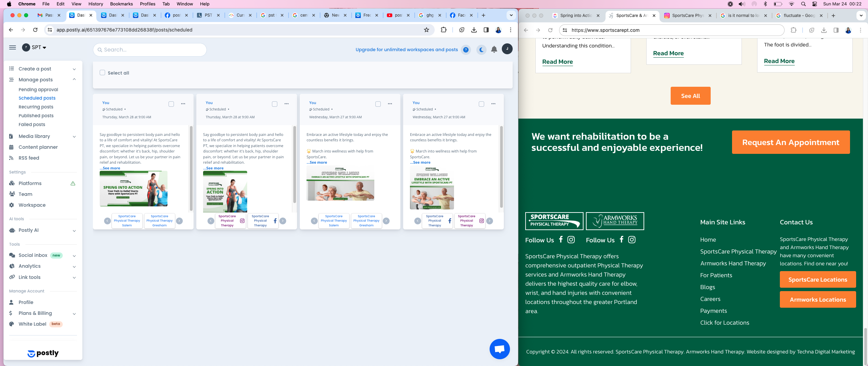Click Upgrade for unlimited workspaces and posts link
Image resolution: width=868 pixels, height=366 pixels.
pyautogui.click(x=407, y=50)
